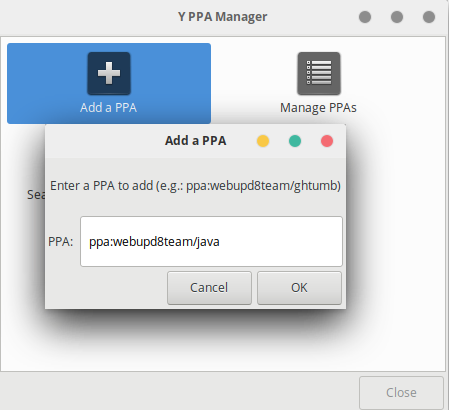Click the last gray button in Y PPA Manager titlebar
The image size is (449, 410).
click(x=429, y=17)
